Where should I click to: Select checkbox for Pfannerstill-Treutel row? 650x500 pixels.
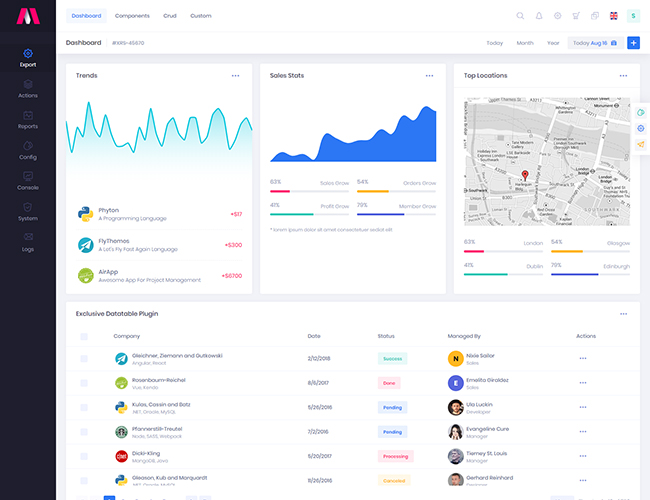[x=84, y=432]
